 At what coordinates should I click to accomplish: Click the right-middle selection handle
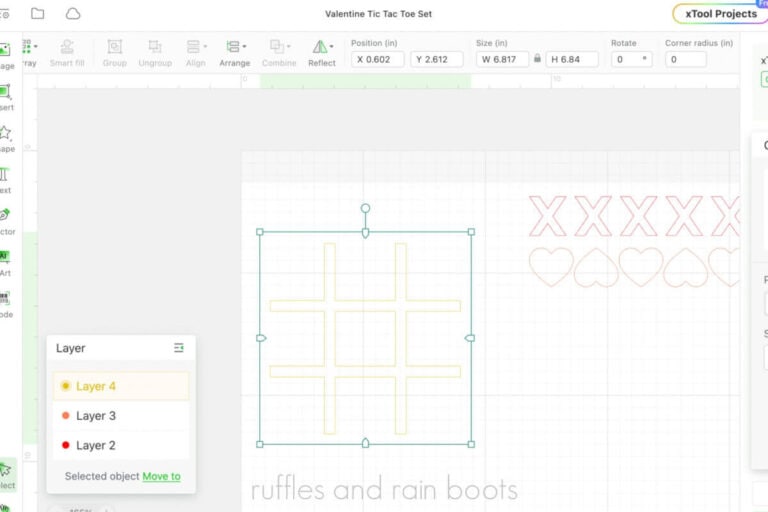pyautogui.click(x=470, y=338)
